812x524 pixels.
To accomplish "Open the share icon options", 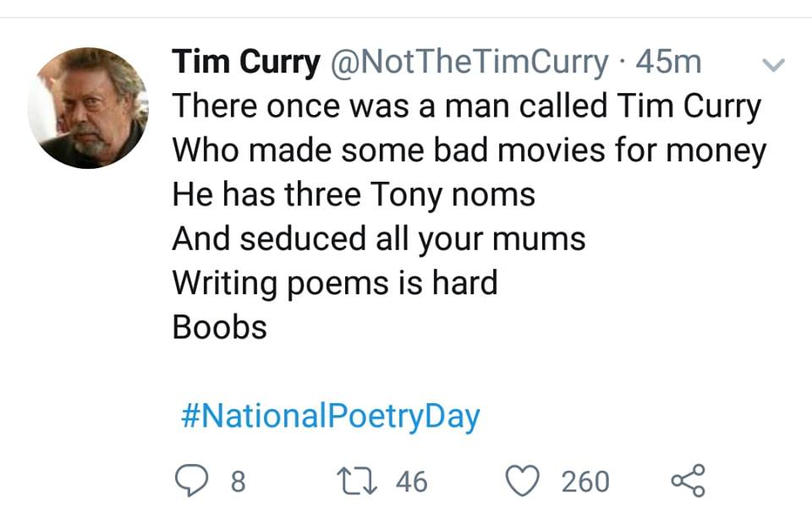I will point(688,481).
